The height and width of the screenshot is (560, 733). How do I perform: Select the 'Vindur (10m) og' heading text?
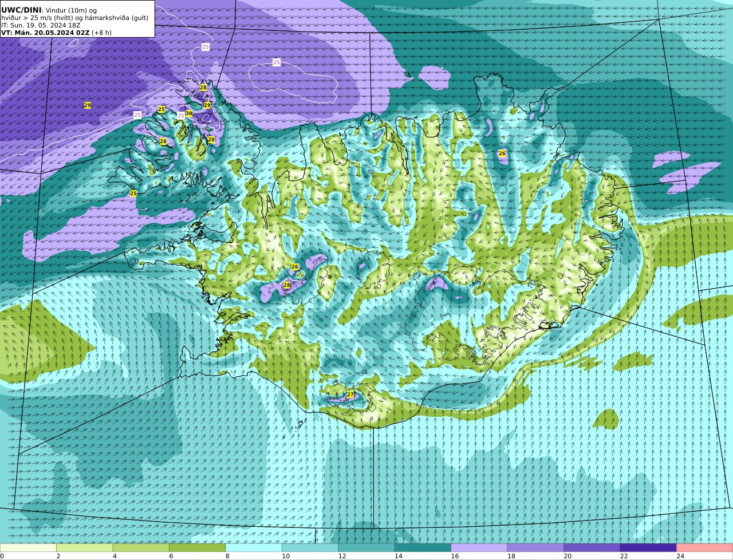click(x=71, y=10)
